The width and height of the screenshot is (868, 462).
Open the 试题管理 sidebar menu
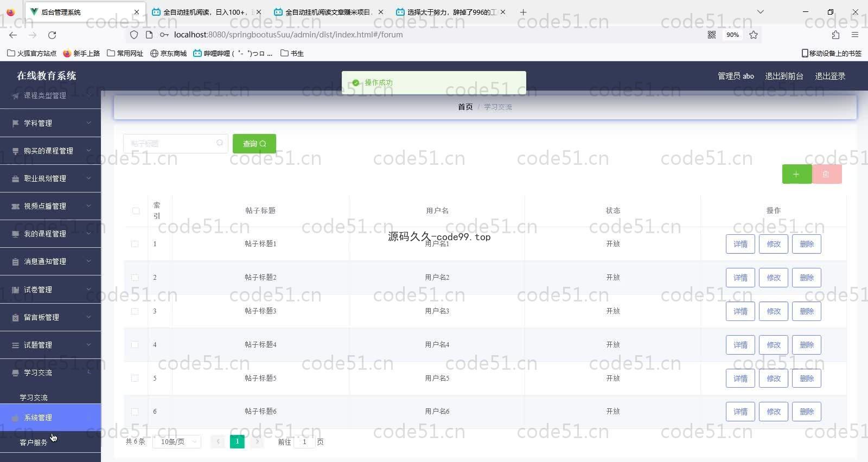click(x=50, y=345)
